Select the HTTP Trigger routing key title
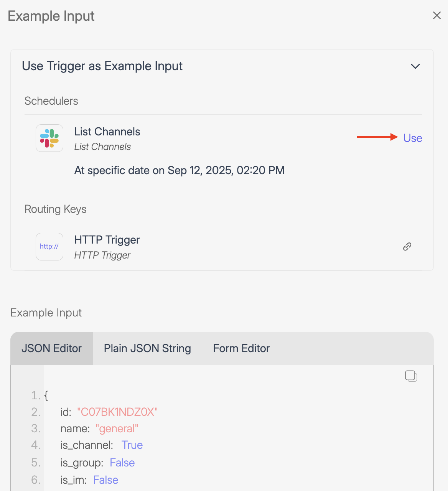This screenshot has width=448, height=491. pyautogui.click(x=107, y=240)
